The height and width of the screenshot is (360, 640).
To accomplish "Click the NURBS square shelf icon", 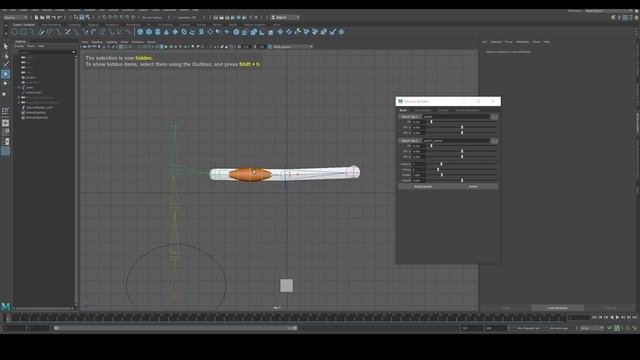I will [x=24, y=32].
